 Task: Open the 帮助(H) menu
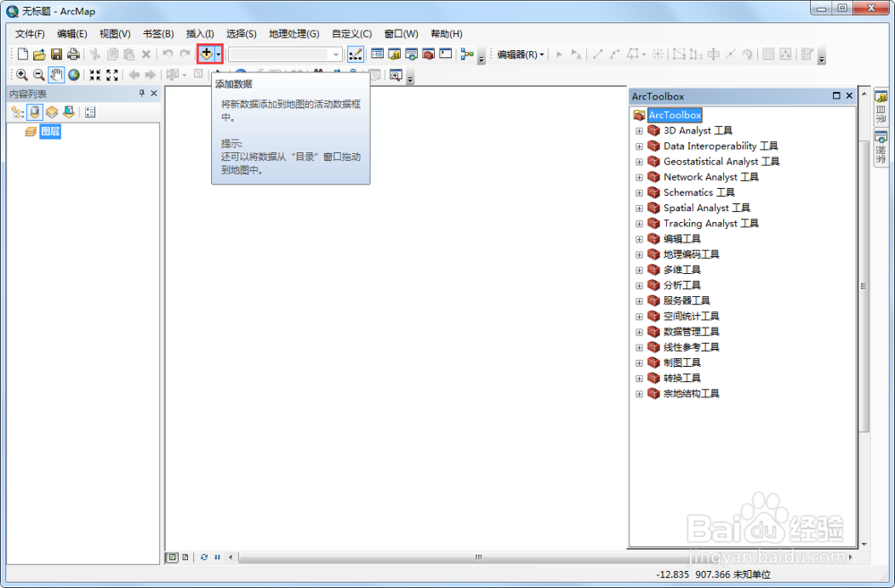click(x=447, y=34)
